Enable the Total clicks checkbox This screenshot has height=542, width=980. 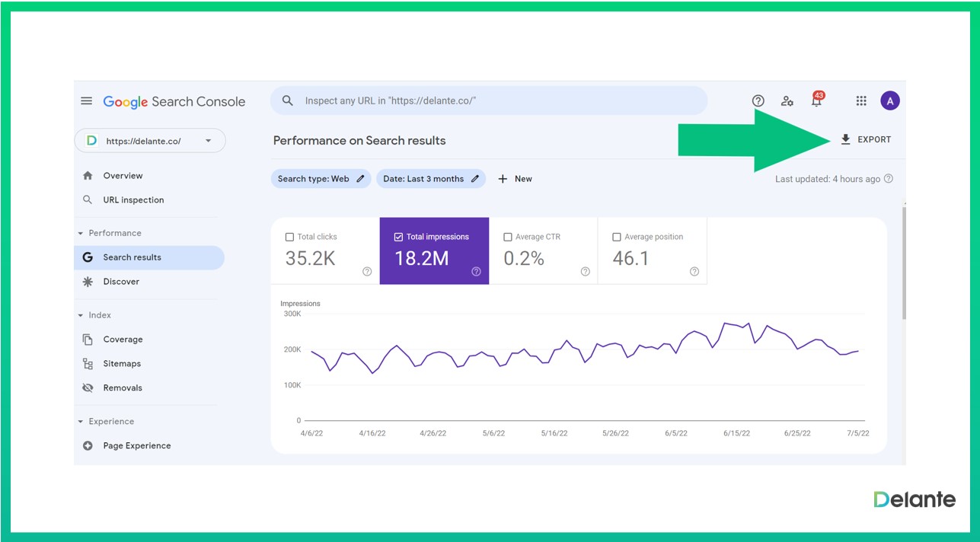(289, 237)
